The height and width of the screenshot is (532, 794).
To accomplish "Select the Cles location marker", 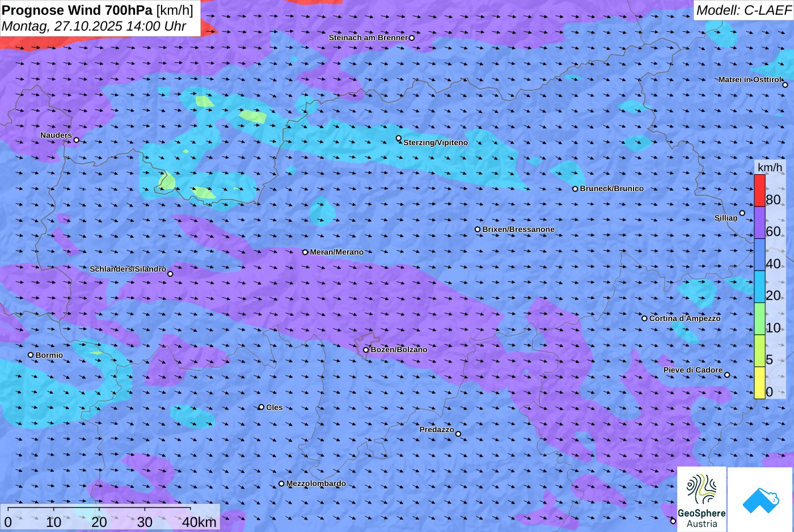I will [x=261, y=407].
